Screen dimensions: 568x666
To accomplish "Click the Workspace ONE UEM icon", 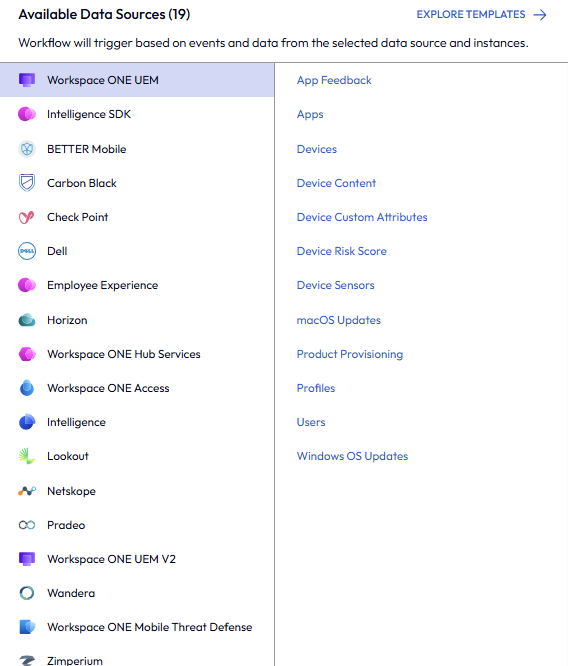I will tap(27, 80).
